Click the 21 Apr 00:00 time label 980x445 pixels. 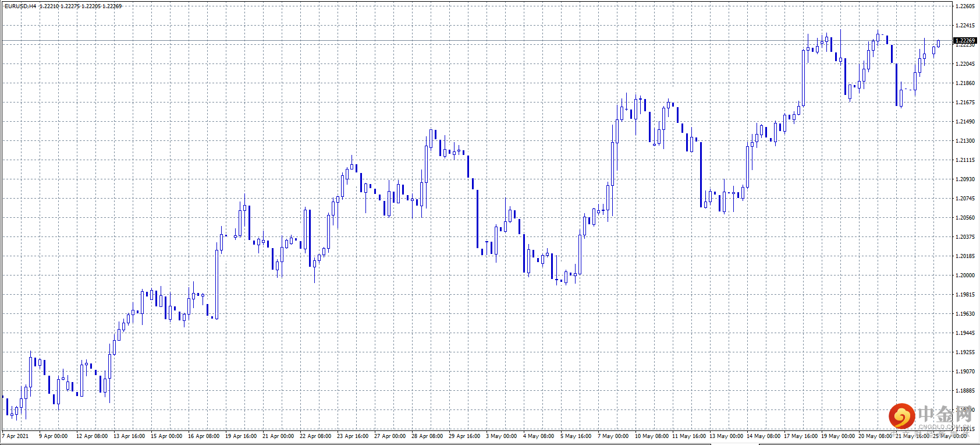pos(278,436)
